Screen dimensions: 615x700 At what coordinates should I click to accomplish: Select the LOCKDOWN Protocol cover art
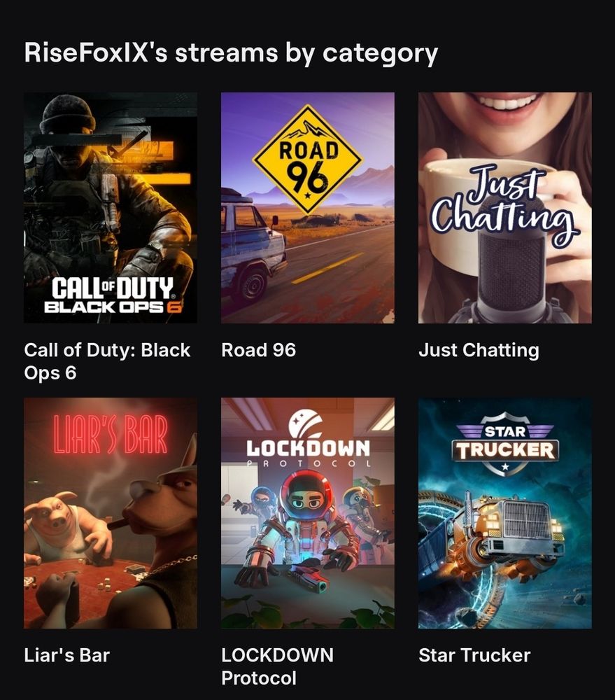[x=308, y=513]
